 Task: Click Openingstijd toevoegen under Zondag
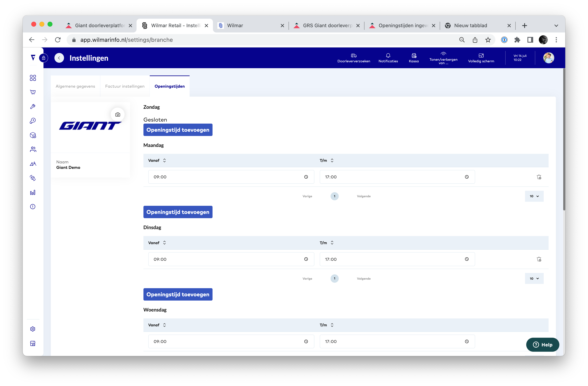178,130
